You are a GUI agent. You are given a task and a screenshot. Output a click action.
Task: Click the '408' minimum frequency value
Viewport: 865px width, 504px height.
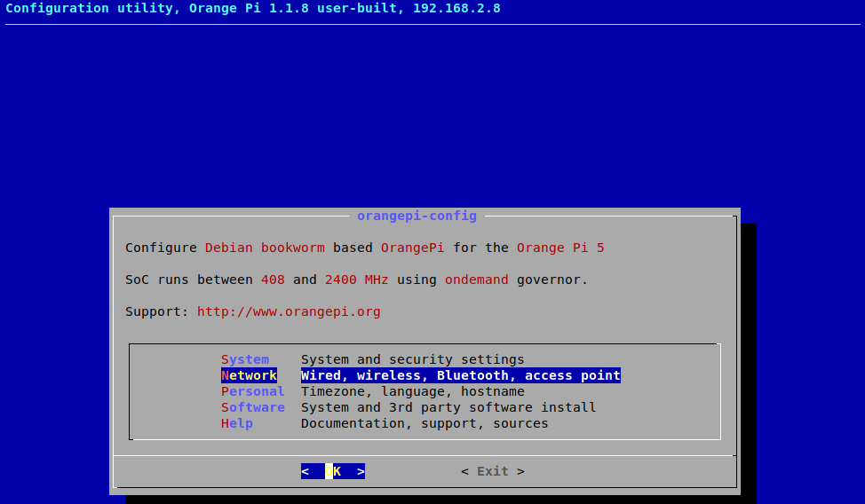coord(273,280)
